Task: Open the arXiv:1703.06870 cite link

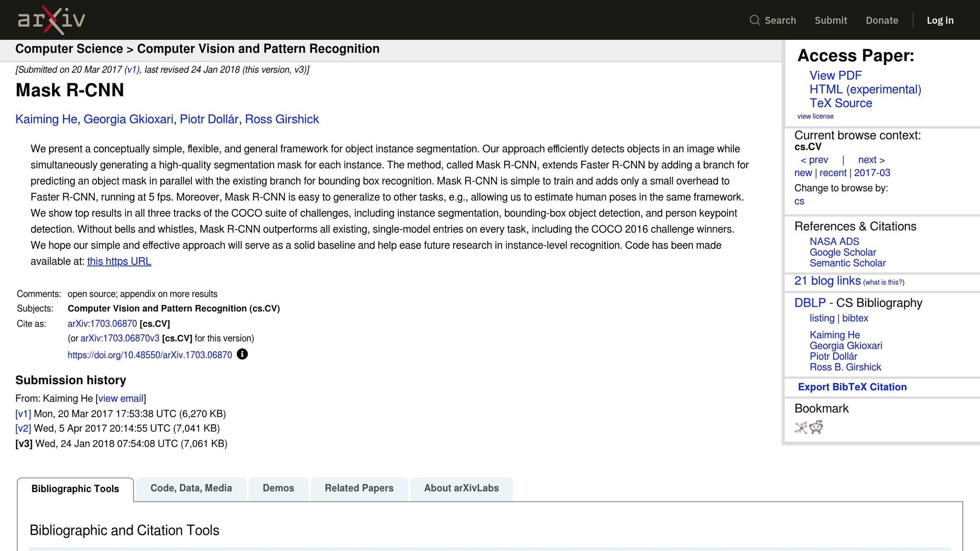Action: (x=102, y=324)
